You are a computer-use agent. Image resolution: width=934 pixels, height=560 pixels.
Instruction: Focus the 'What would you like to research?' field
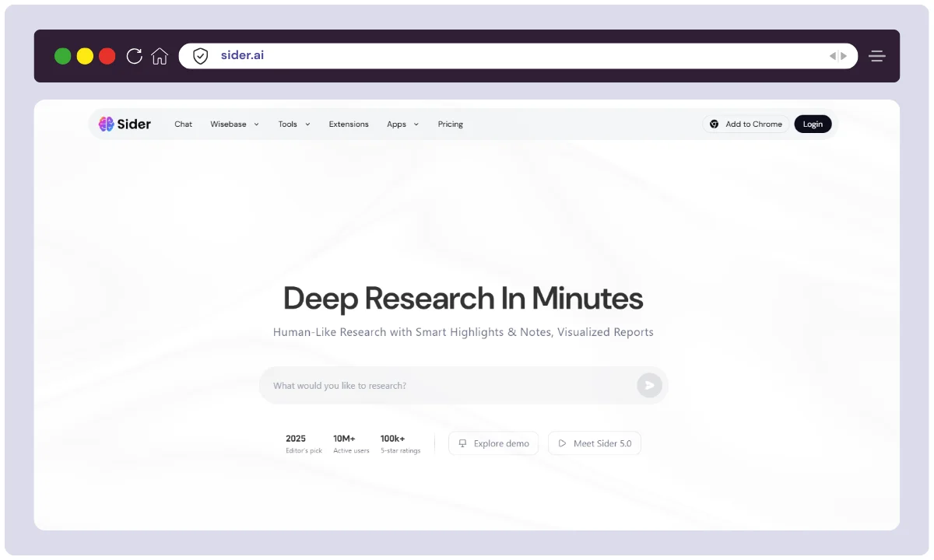tap(448, 386)
